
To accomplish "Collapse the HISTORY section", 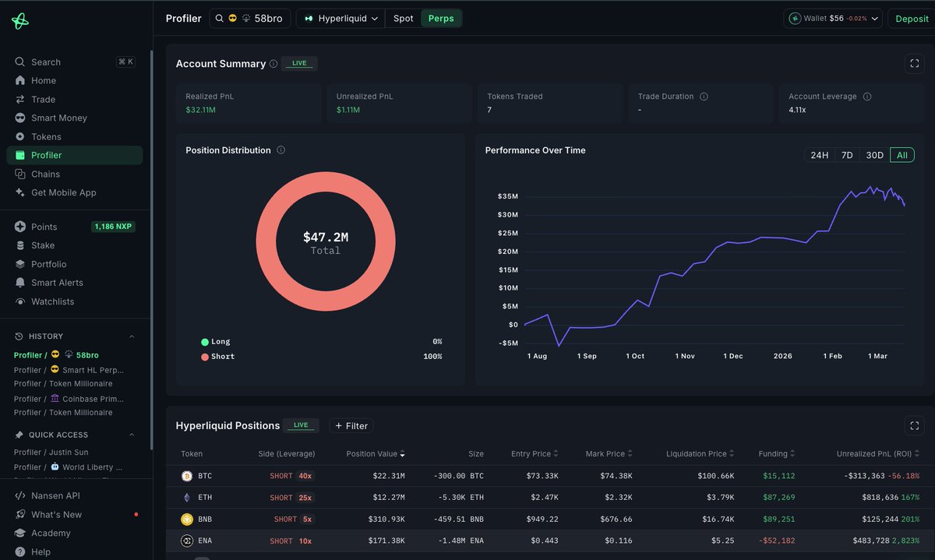I will 131,336.
